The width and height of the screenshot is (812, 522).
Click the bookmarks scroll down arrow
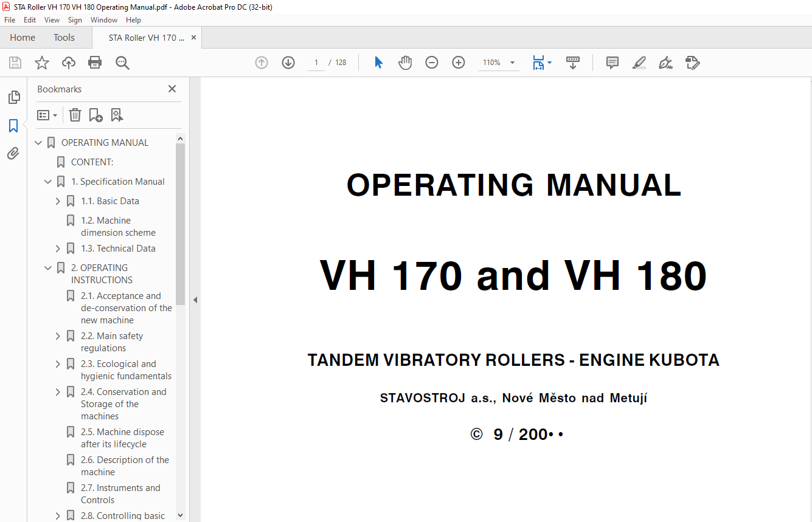pyautogui.click(x=180, y=515)
